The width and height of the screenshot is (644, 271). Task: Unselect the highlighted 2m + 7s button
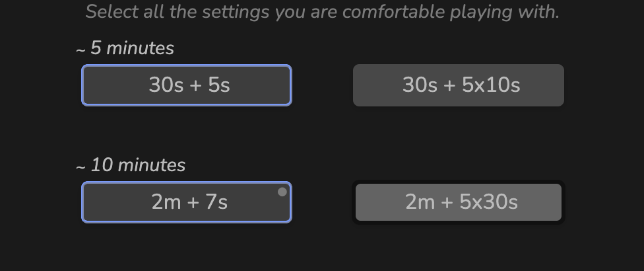pos(187,202)
